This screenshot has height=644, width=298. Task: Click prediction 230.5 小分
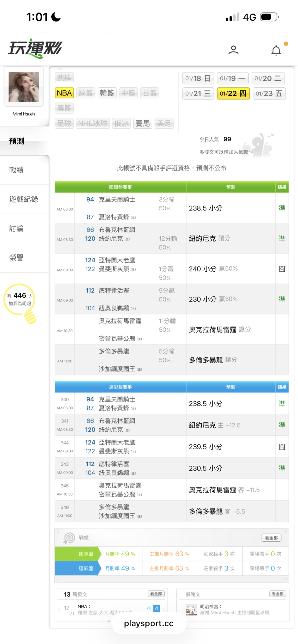(x=206, y=468)
